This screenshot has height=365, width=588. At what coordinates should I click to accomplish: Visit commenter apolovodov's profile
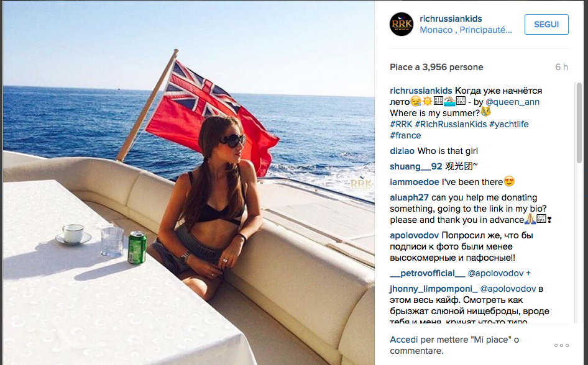415,235
